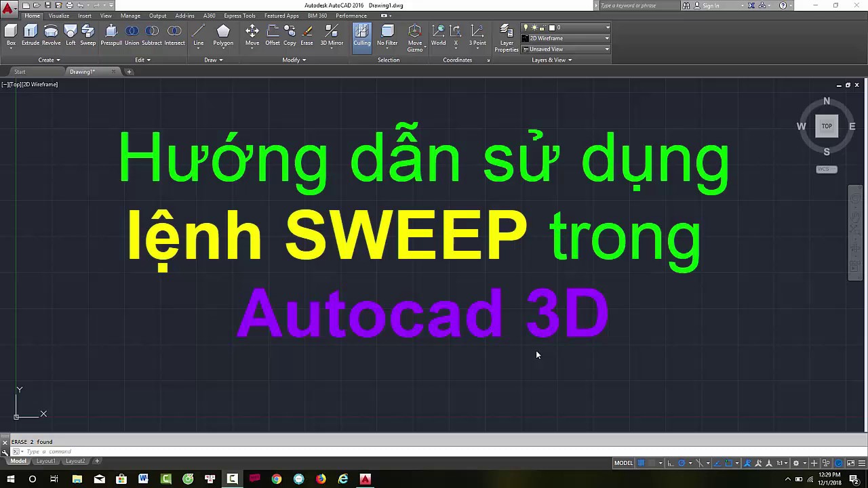Rotate UCS about X axis
Viewport: 868px width, 488px height.
tap(456, 35)
